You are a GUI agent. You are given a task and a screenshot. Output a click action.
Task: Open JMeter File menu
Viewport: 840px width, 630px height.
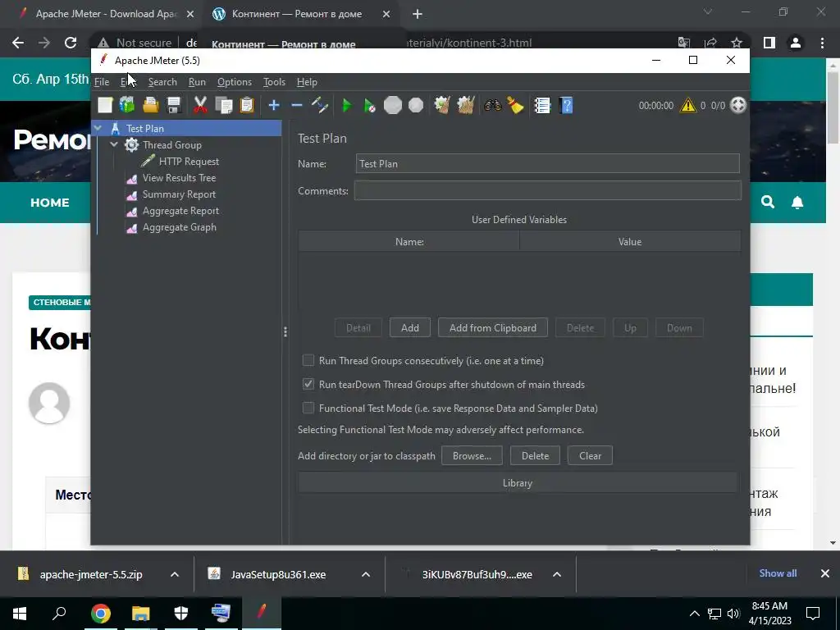pos(102,82)
